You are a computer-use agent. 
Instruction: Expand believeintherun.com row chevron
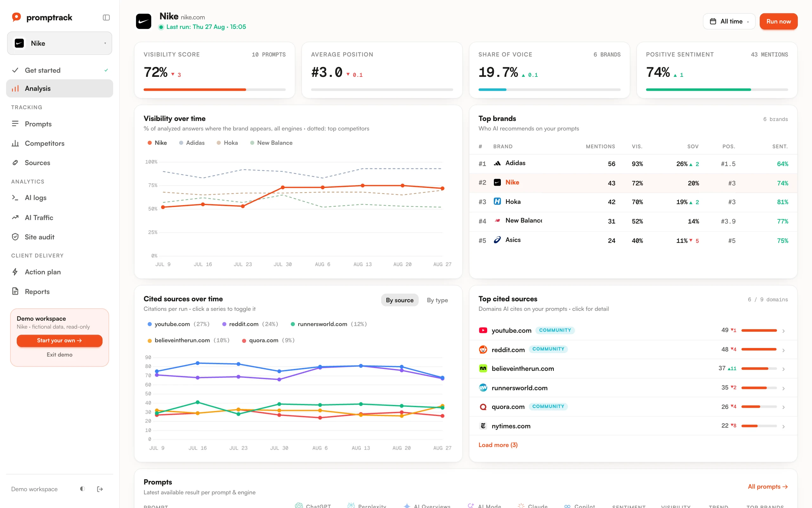point(783,369)
